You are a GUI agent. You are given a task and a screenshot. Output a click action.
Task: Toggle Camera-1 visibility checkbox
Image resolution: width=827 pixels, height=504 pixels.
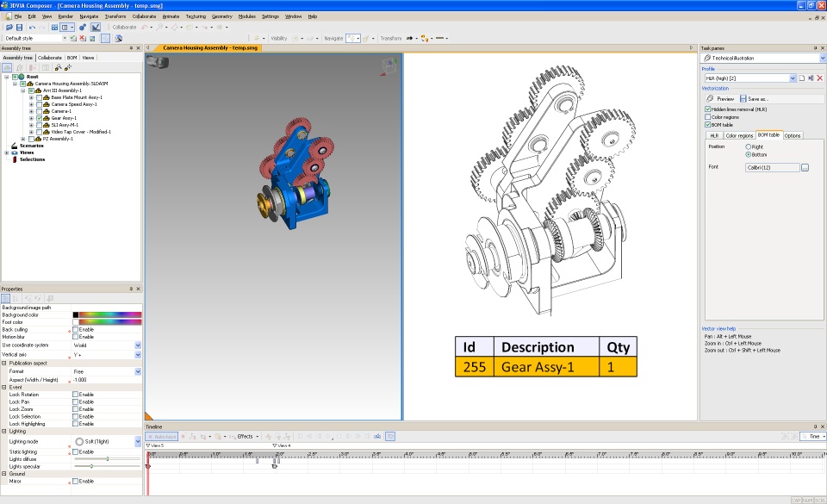tap(40, 111)
